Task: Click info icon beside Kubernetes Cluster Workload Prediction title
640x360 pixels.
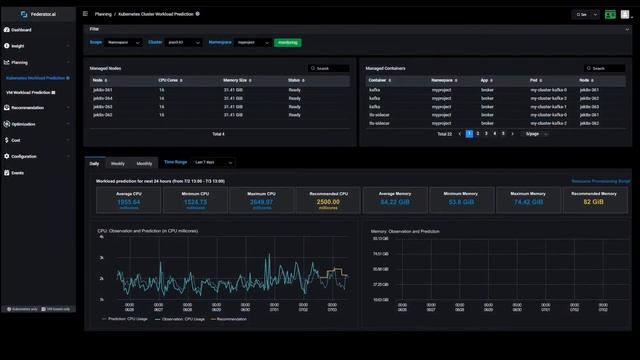Action: [198, 14]
